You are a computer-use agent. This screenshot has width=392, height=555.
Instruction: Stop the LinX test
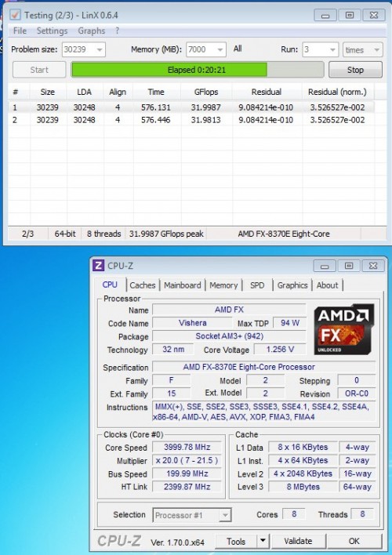355,70
